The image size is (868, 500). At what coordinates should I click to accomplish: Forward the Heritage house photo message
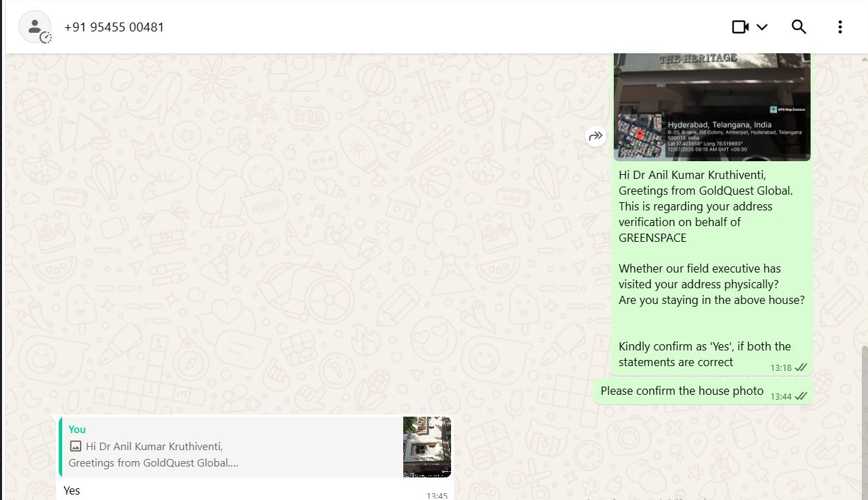pos(596,136)
